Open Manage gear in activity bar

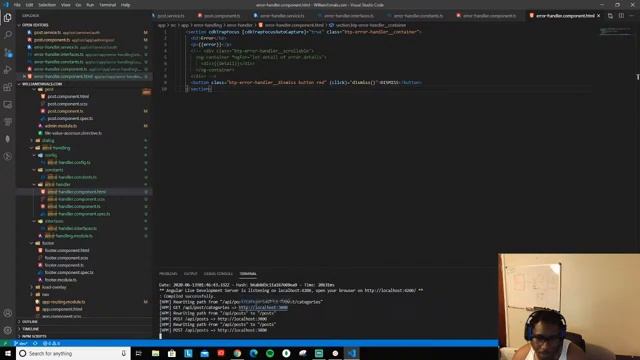click(x=8, y=330)
